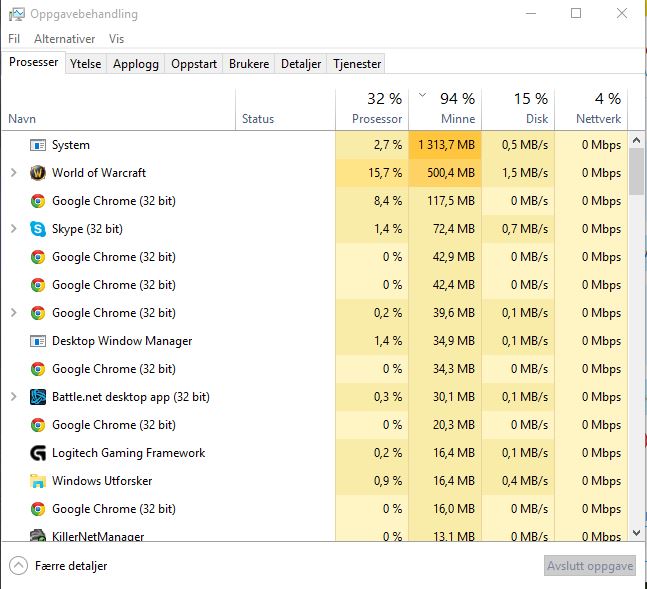Image resolution: width=647 pixels, height=589 pixels.
Task: Click the scrollbar up arrow
Action: point(637,140)
